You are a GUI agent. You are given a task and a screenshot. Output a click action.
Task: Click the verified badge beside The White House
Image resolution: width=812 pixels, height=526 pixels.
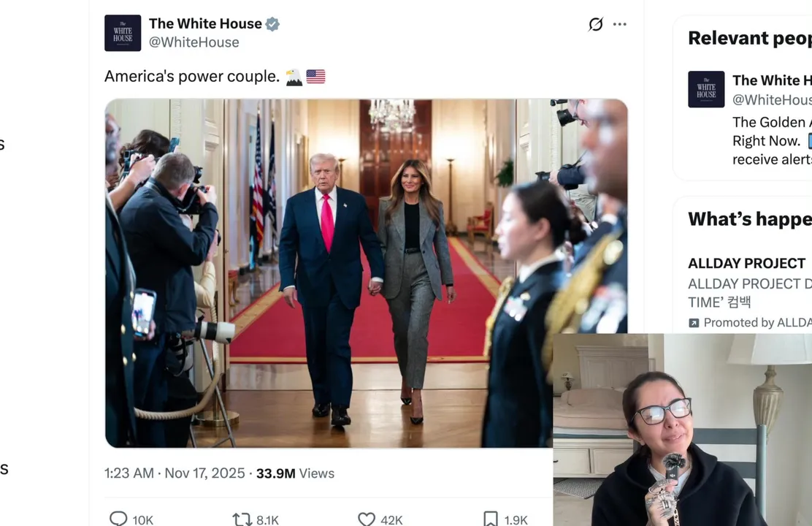pyautogui.click(x=272, y=24)
